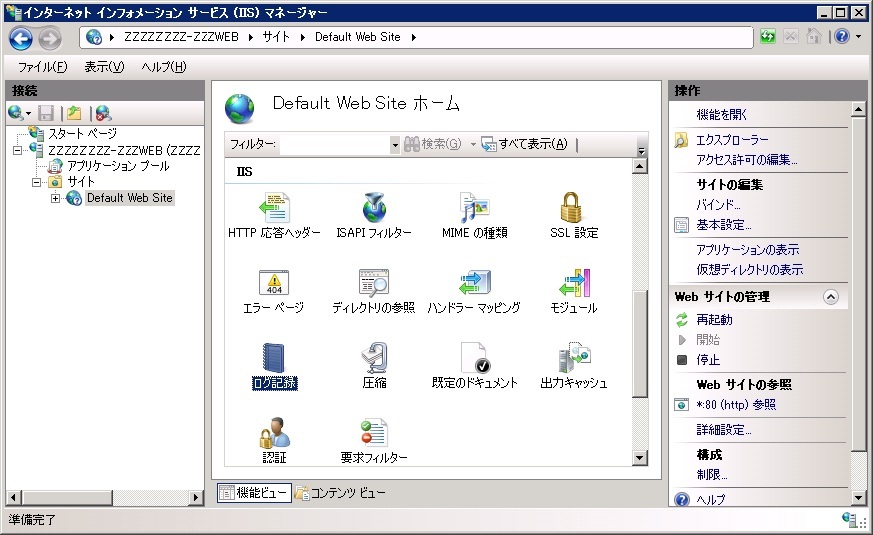Viewport: 873px width, 535px height.
Task: Open the ハンドラー マッピング icon
Action: click(x=473, y=283)
